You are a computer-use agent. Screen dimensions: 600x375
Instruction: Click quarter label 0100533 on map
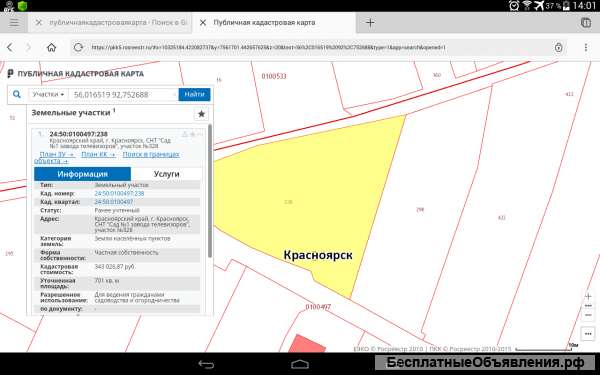click(274, 76)
